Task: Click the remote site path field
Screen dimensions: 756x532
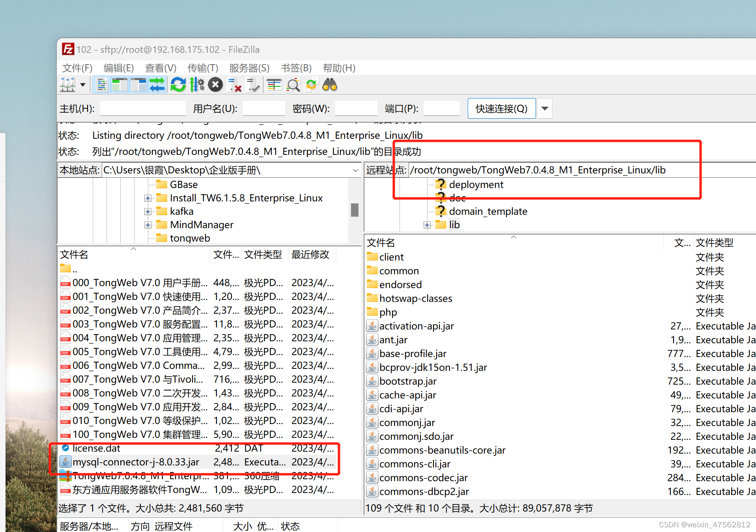Action: [x=582, y=170]
